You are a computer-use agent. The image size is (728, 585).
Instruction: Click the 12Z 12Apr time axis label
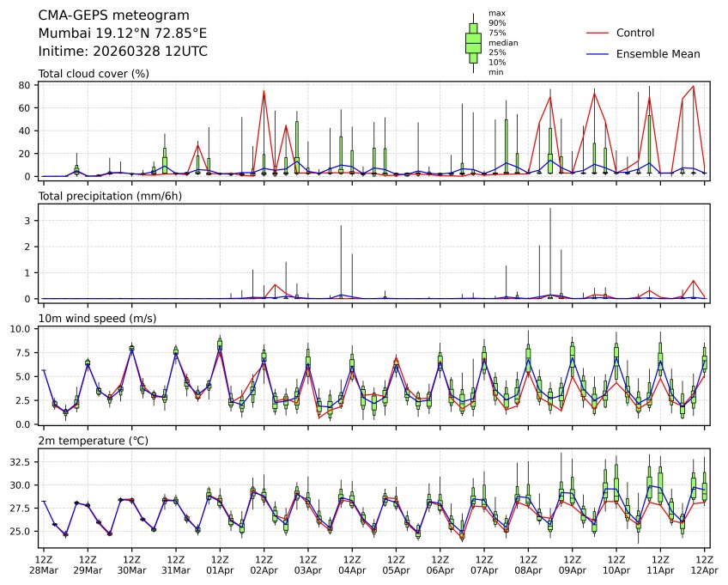[x=704, y=564]
